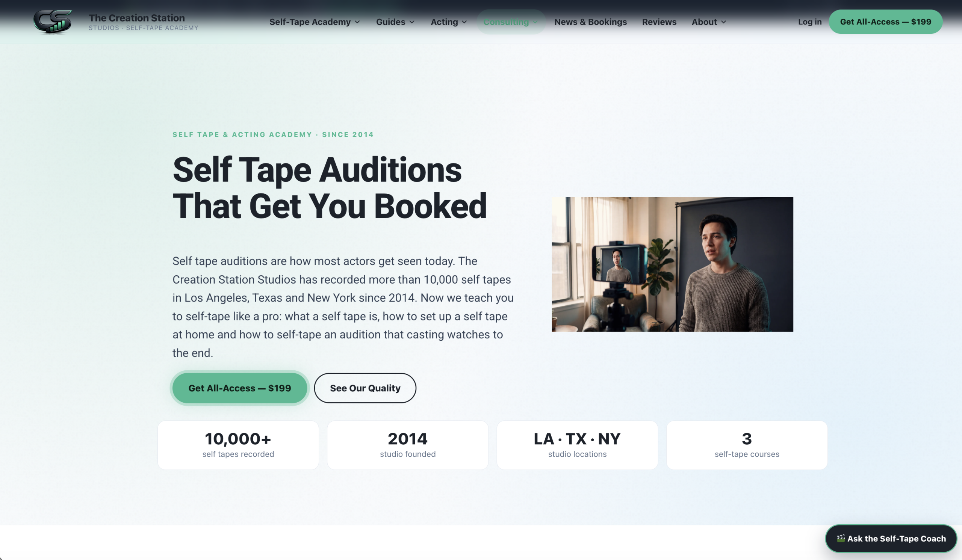Image resolution: width=962 pixels, height=560 pixels.
Task: Expand the Acting dropdown chevron
Action: pyautogui.click(x=464, y=22)
